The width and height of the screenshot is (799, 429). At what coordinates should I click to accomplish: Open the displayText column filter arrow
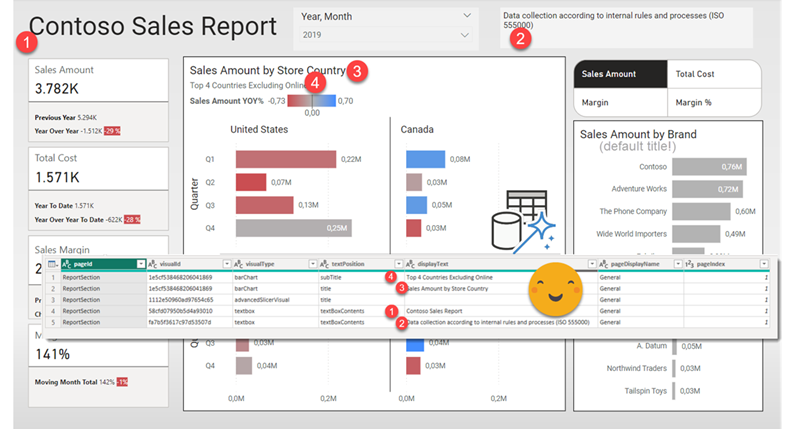(x=592, y=263)
